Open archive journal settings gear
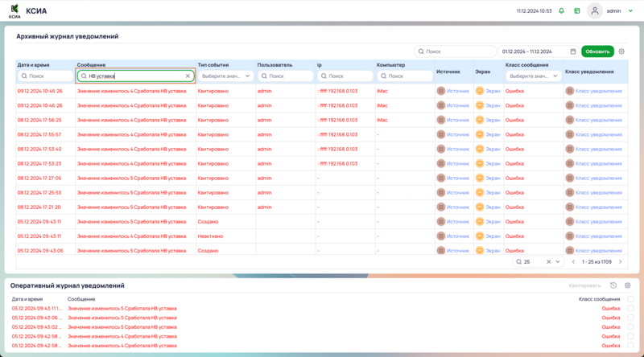644x357 pixels. 621,51
